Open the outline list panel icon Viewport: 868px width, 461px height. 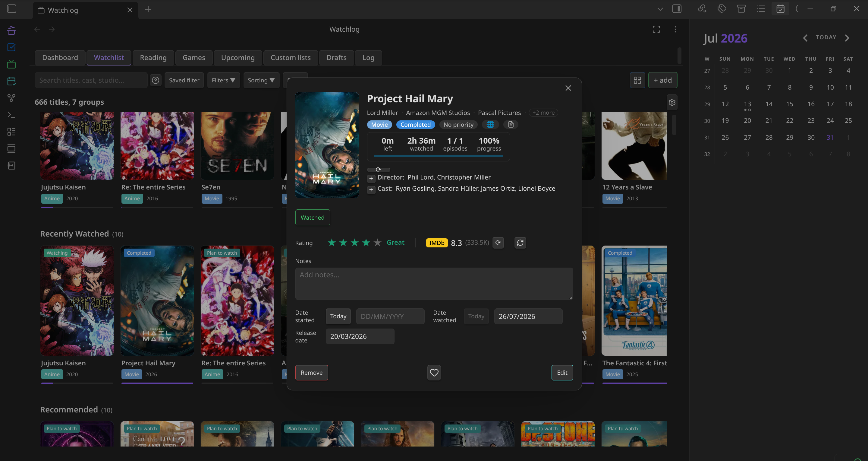761,9
